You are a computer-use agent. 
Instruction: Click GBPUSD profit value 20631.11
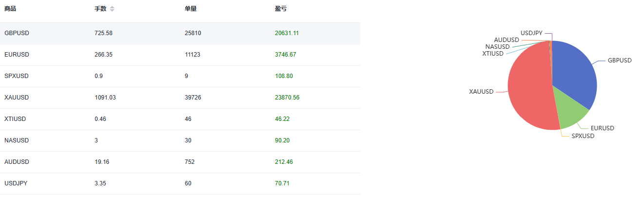[287, 33]
